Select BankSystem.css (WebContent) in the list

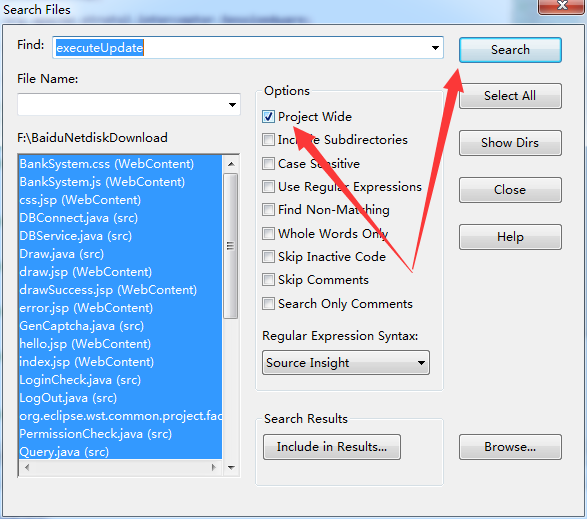120,164
